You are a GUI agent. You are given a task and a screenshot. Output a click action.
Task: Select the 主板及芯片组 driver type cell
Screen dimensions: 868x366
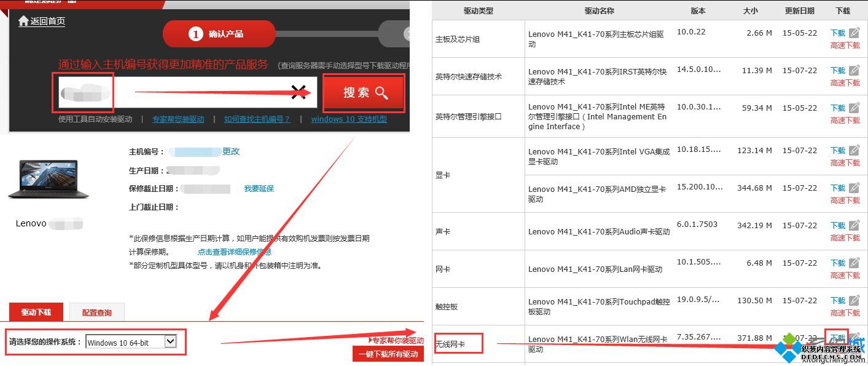pos(479,39)
